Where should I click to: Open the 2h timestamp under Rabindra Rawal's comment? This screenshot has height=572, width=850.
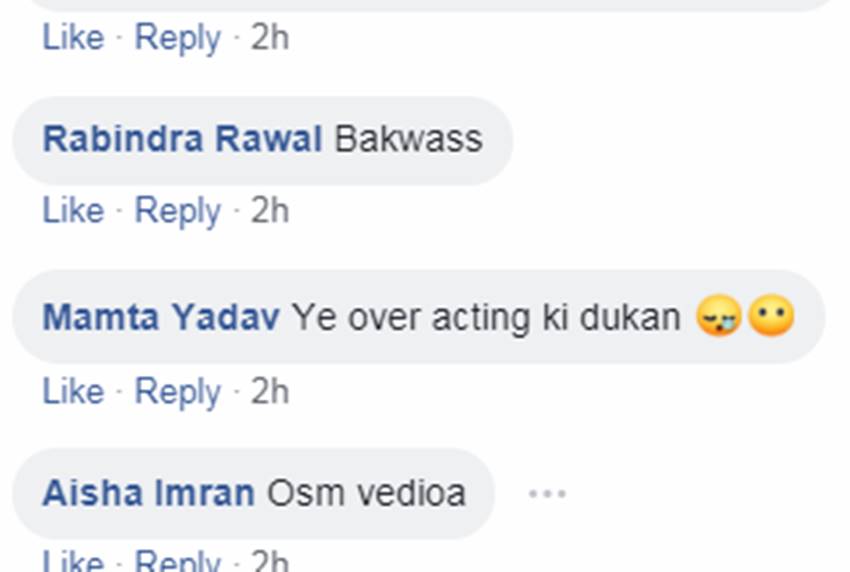tap(269, 211)
